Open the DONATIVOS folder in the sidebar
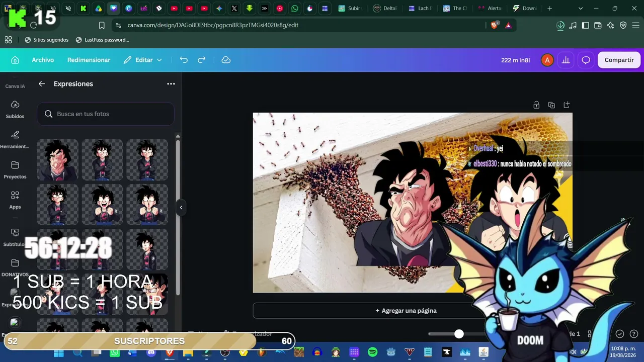The image size is (644, 362). 15,267
